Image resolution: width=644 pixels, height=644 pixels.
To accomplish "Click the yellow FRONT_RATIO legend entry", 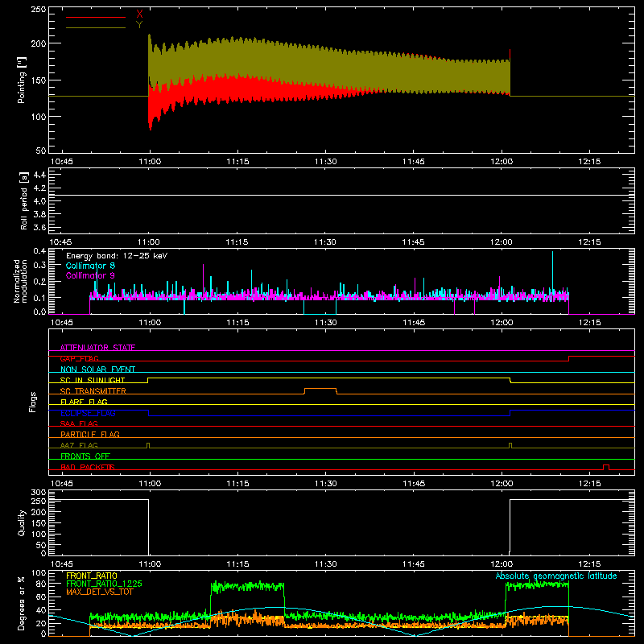I will point(92,576).
